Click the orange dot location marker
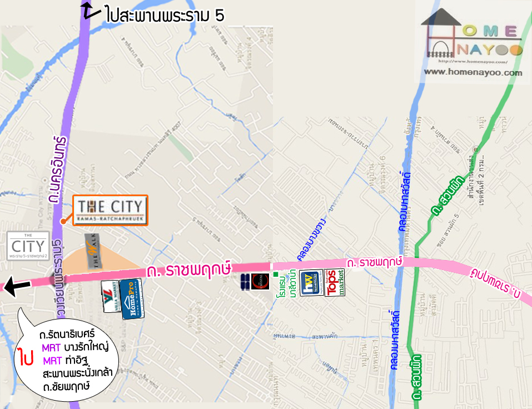Viewport: 532px width, 409px height. pyautogui.click(x=63, y=222)
